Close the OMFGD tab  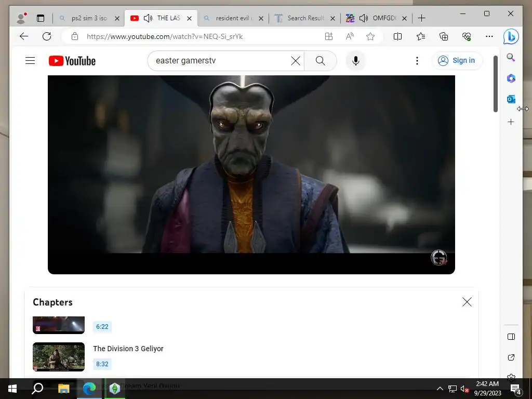point(404,18)
